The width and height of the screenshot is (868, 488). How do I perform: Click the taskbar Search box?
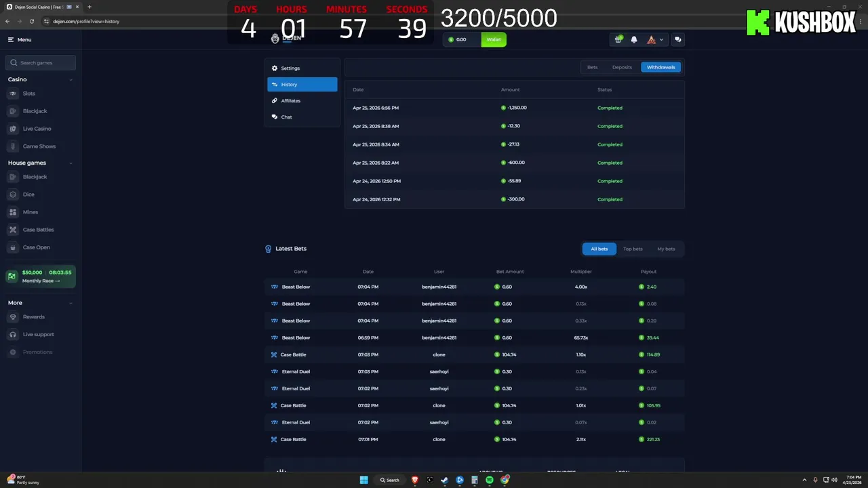tap(390, 480)
